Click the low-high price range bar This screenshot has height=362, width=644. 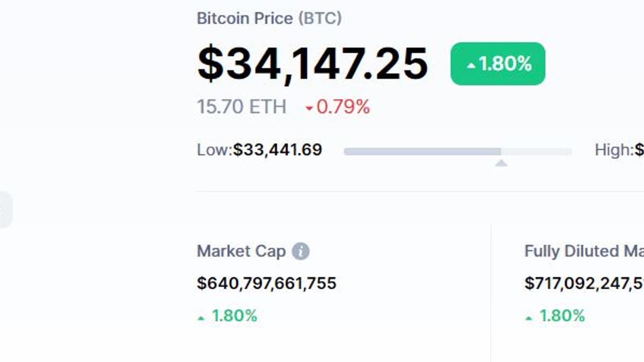[x=457, y=152]
